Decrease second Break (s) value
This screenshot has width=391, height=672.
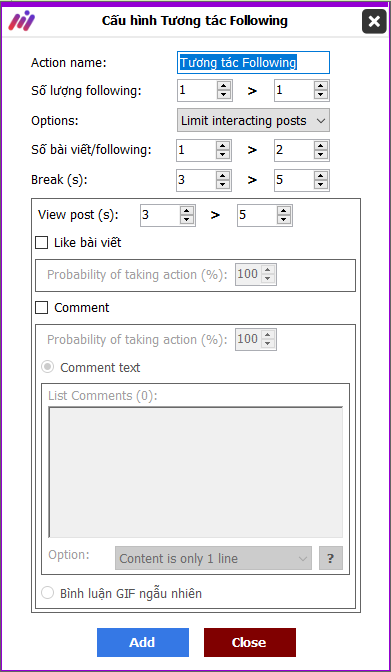coord(320,184)
